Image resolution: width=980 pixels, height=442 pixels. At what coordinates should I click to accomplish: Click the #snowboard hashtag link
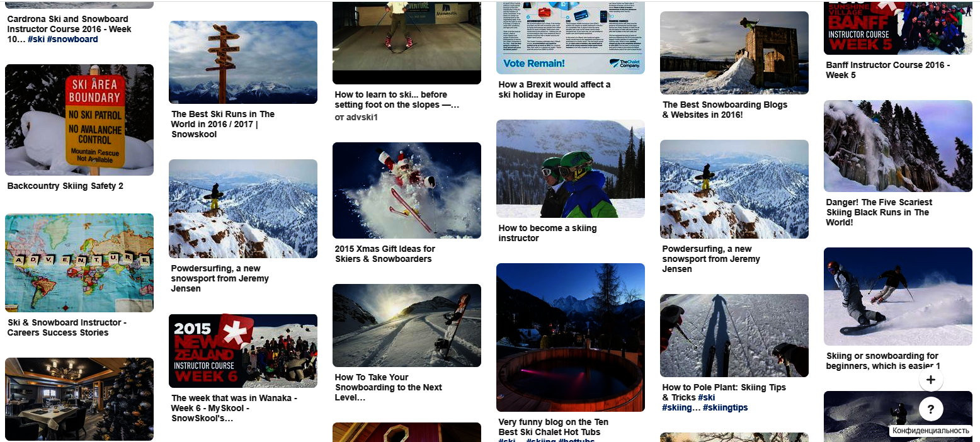point(72,39)
